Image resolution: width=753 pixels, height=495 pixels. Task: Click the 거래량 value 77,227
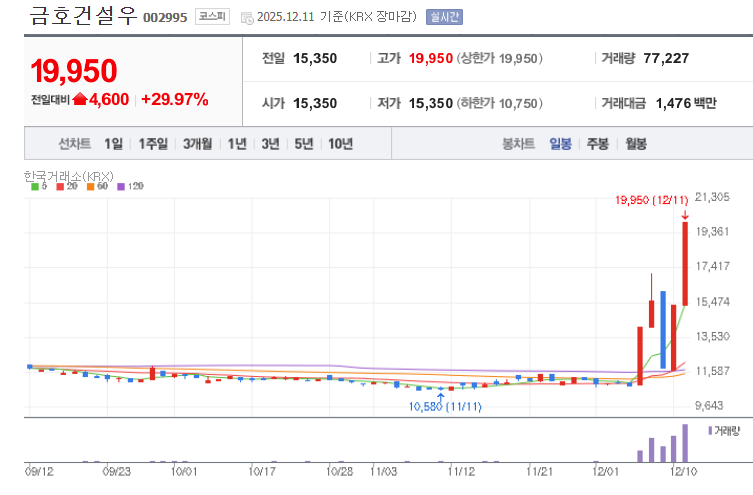666,59
